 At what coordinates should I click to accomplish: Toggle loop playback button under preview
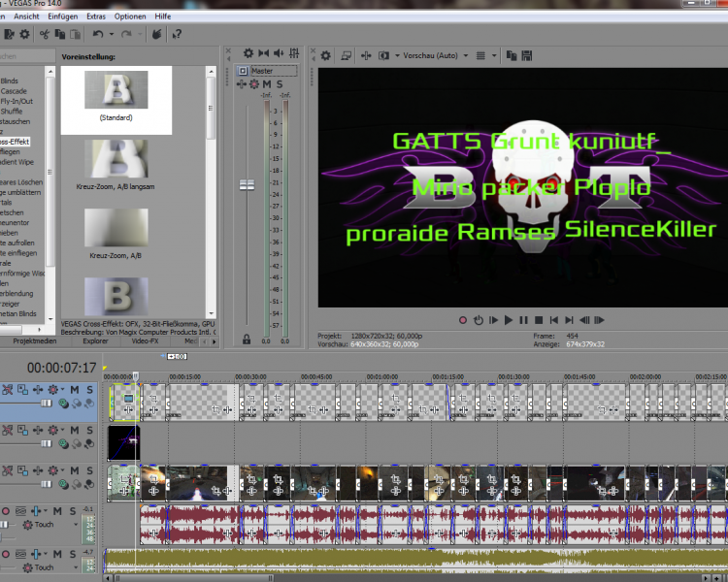coord(479,320)
